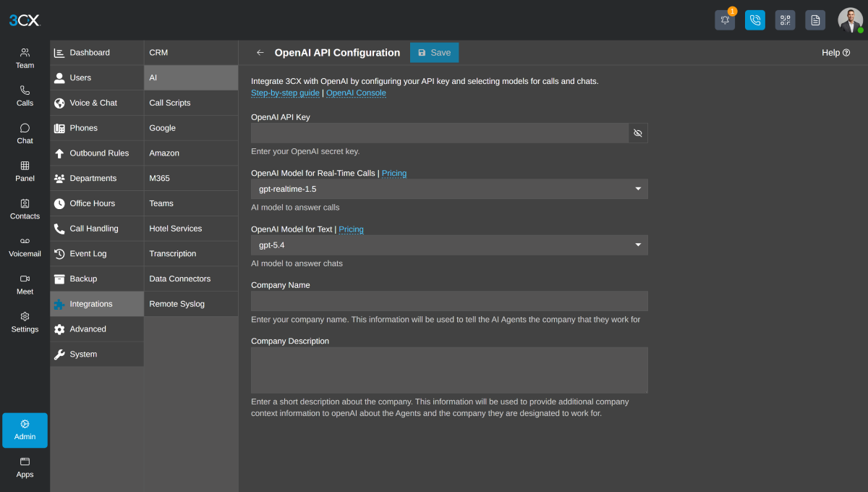Select Transcription submenu
This screenshot has width=868, height=492.
pyautogui.click(x=191, y=254)
